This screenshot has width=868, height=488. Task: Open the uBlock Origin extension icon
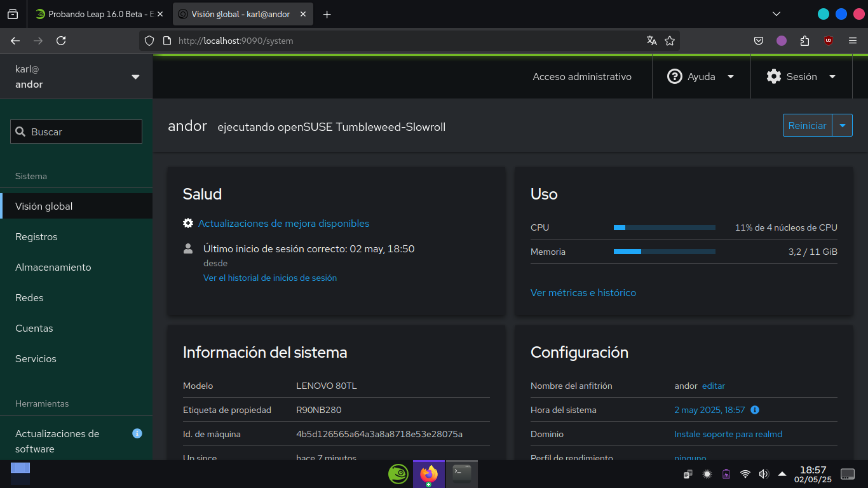[828, 41]
